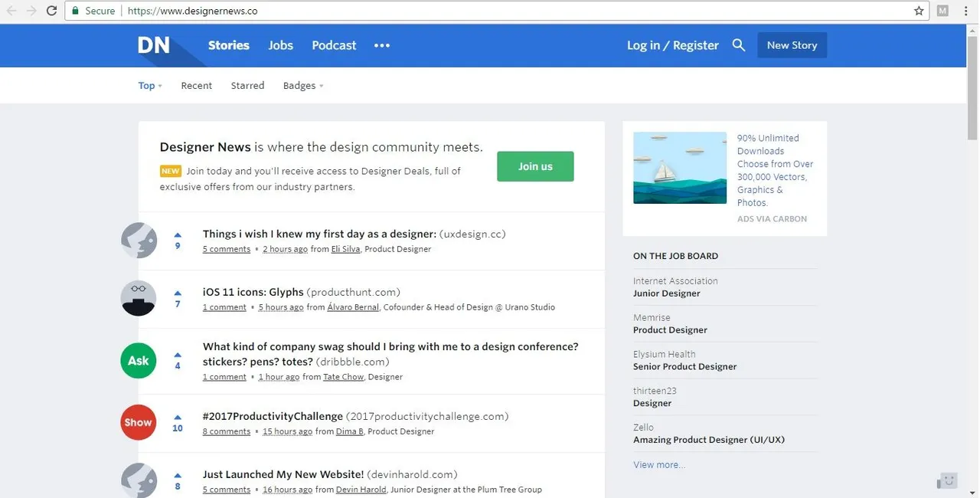
Task: Open 1 comment on the company swag question
Action: 224,377
